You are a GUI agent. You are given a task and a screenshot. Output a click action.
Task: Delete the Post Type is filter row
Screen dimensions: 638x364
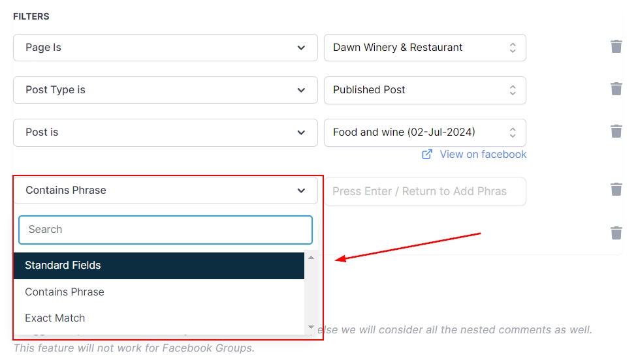[616, 89]
